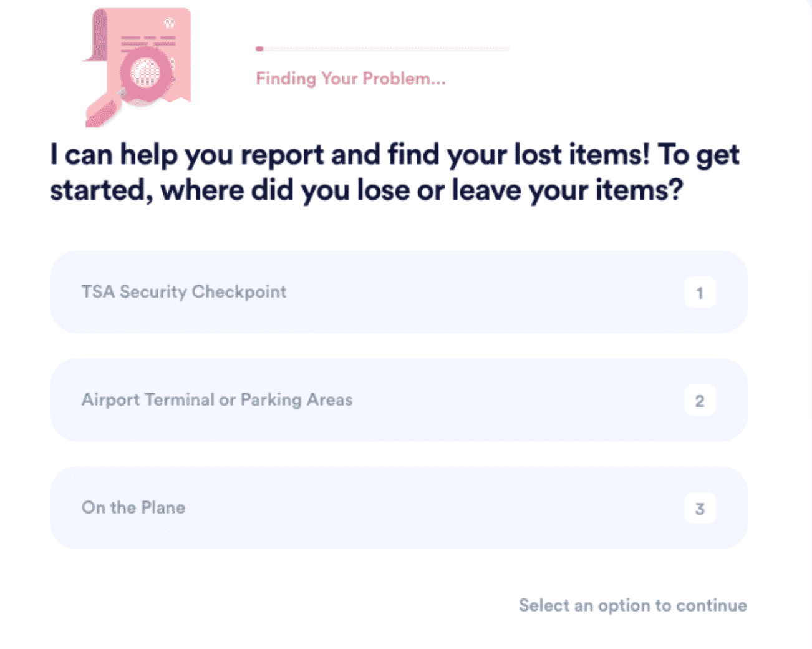812x649 pixels.
Task: Click 'Select an option to continue' text
Action: pyautogui.click(x=633, y=605)
